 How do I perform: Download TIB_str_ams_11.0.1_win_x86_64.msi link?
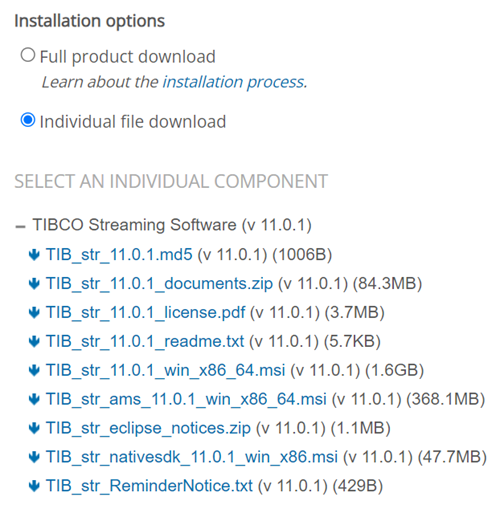(186, 399)
